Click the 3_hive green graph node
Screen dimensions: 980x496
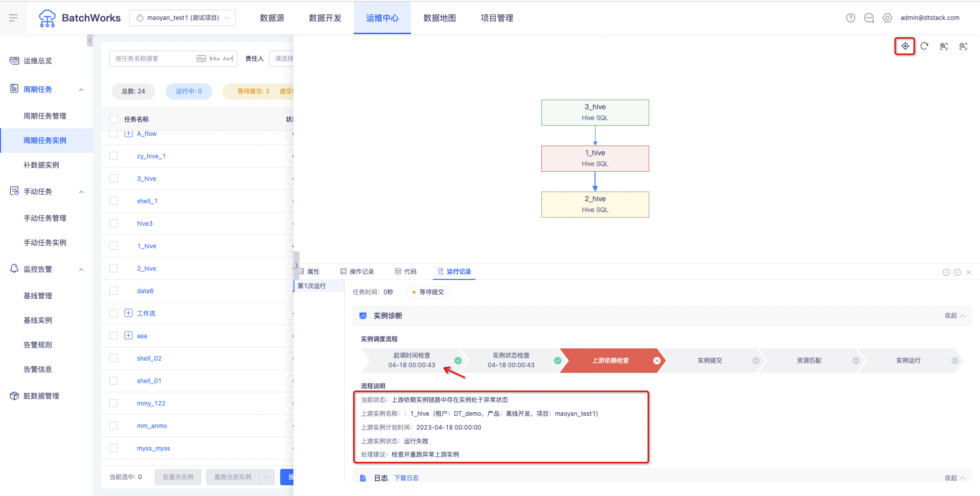pos(595,112)
